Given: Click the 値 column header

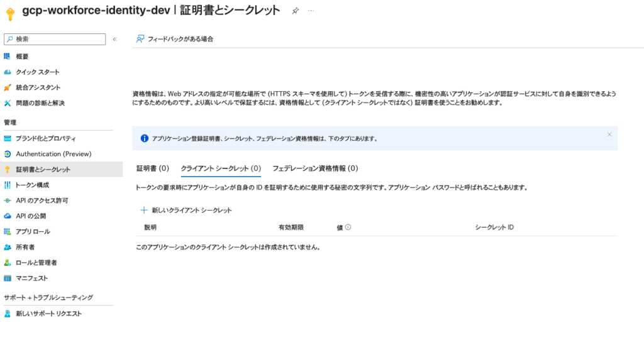Looking at the screenshot, I should pos(340,228).
